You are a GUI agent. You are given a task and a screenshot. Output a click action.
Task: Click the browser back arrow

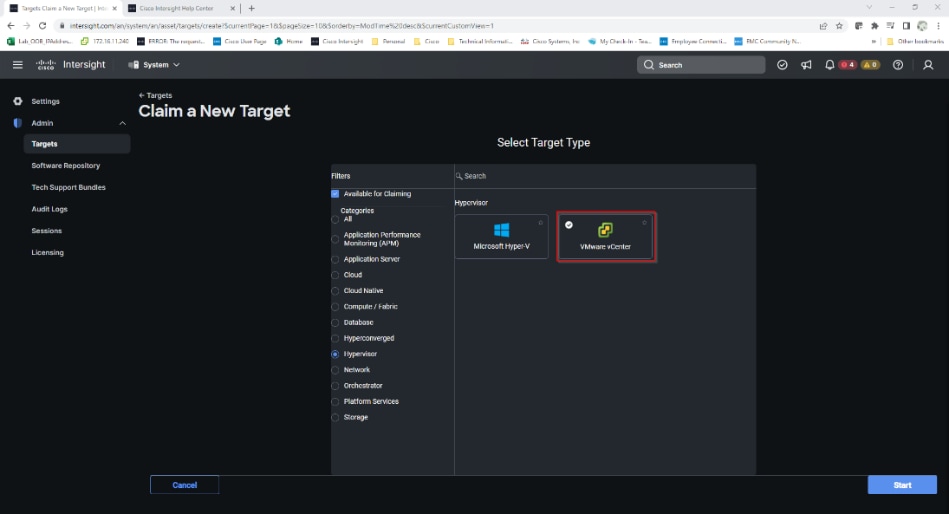(10, 25)
